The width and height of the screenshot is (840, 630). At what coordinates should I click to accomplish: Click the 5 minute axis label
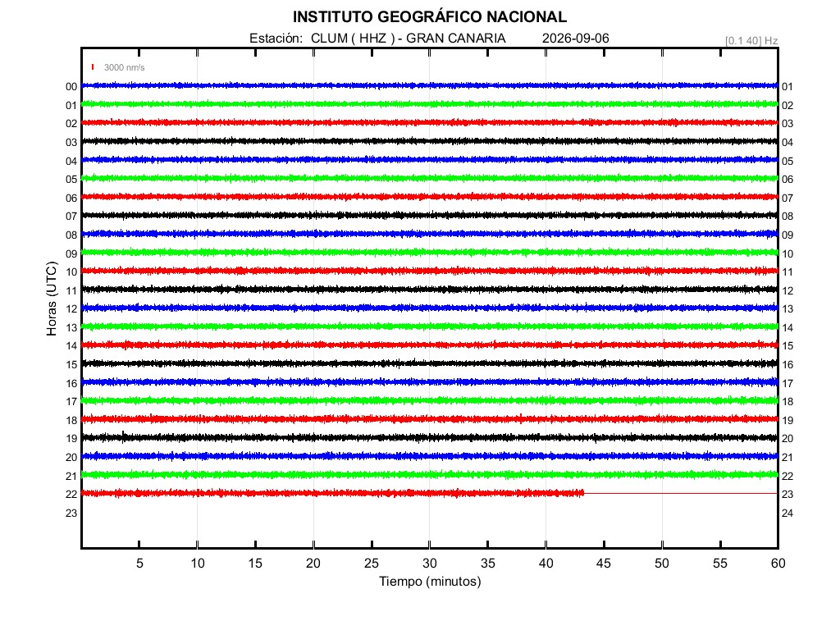139,563
